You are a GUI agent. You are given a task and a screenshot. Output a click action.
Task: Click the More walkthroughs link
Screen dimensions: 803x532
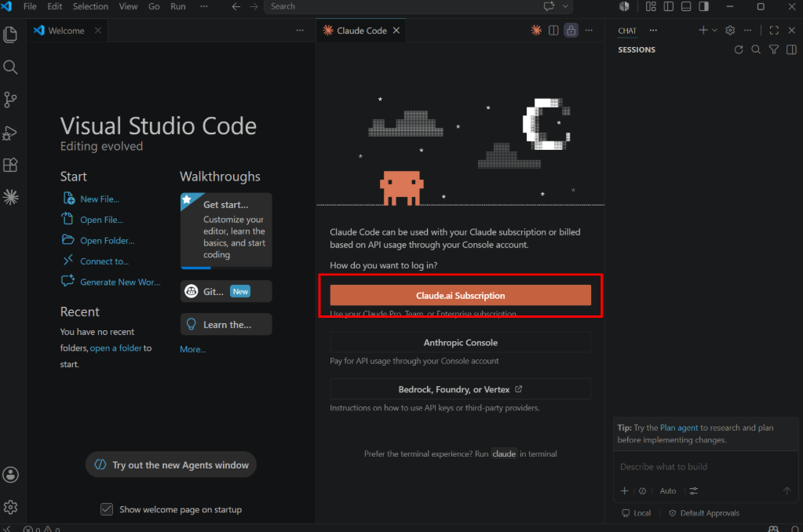tap(192, 349)
